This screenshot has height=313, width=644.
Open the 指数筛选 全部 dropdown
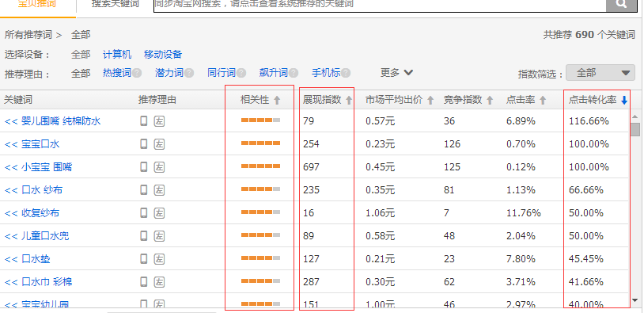[x=600, y=73]
